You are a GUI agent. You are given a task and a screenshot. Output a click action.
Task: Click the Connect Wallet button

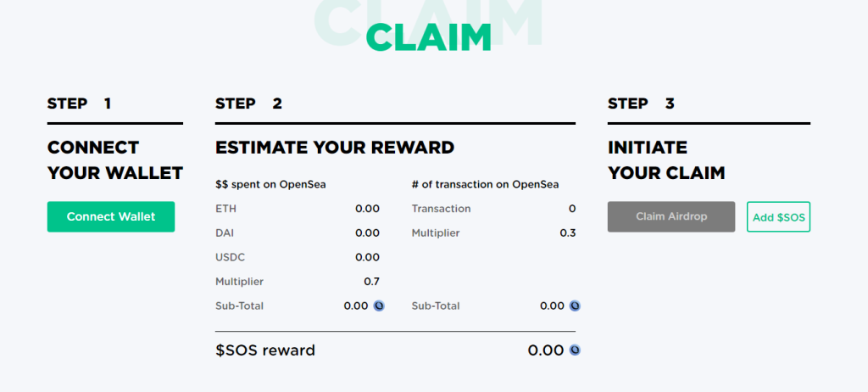point(111,216)
